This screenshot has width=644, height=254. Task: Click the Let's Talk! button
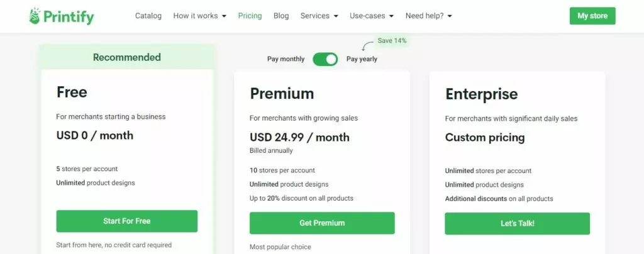click(x=517, y=224)
